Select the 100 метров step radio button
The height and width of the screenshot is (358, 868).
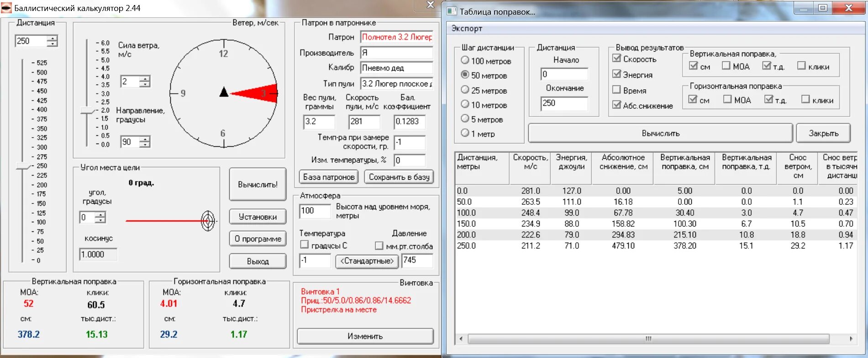(x=465, y=60)
